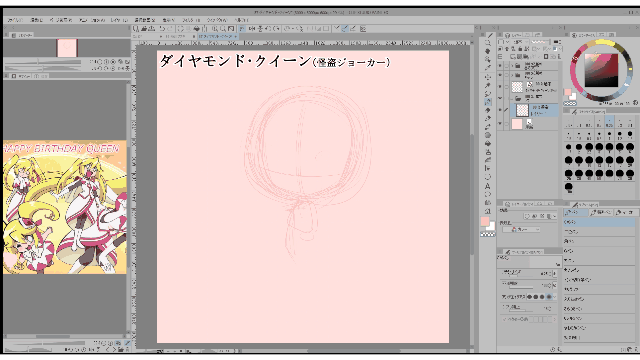Click the Happy Birthday Queen reference image
The image size is (640, 360).
coord(65,207)
